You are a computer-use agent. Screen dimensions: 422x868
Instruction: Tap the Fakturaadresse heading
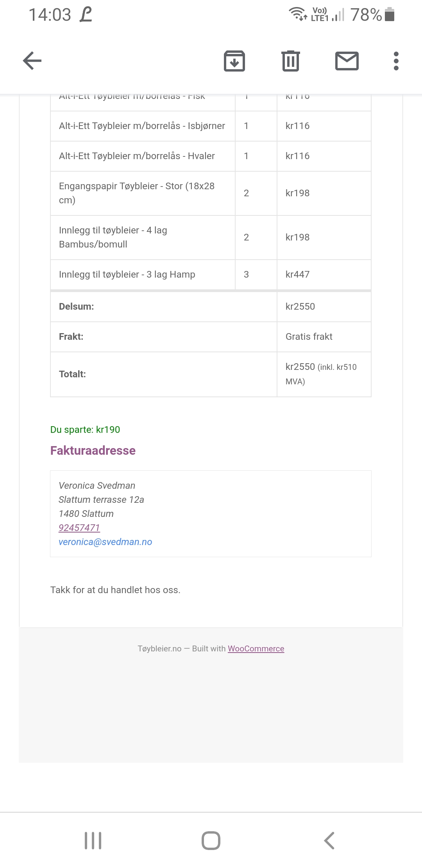pyautogui.click(x=93, y=450)
